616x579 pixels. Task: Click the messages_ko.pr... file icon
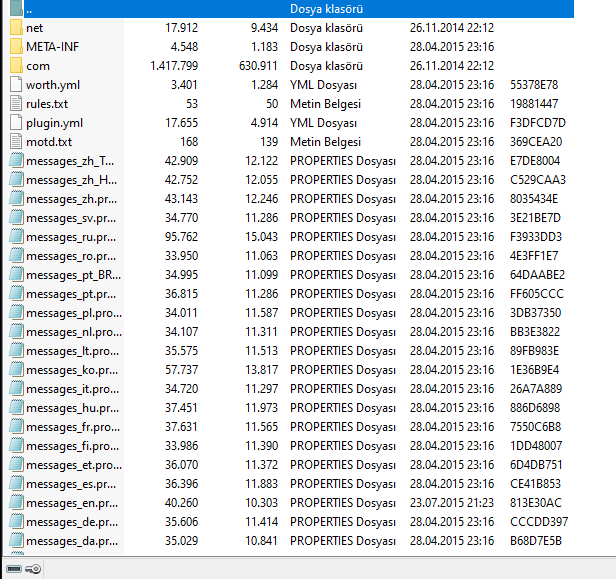pos(16,370)
